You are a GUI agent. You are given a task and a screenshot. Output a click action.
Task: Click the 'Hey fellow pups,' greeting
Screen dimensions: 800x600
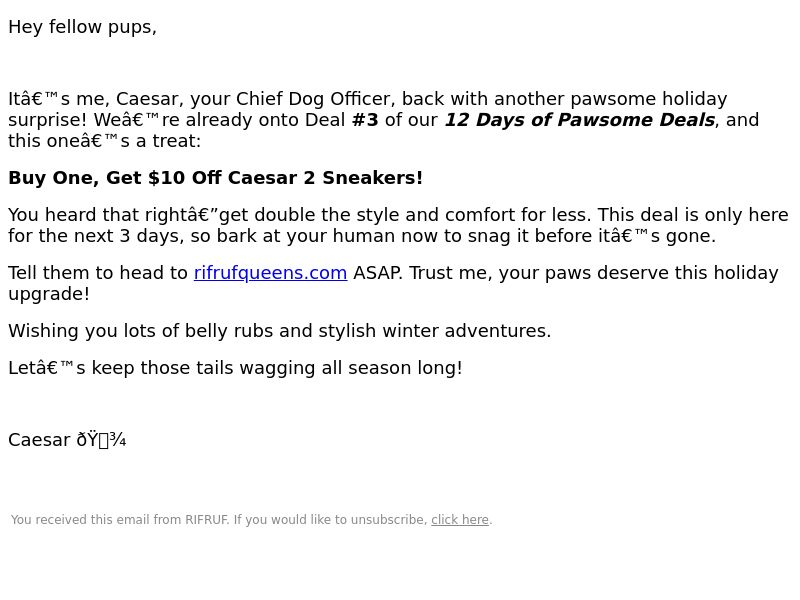tap(83, 27)
